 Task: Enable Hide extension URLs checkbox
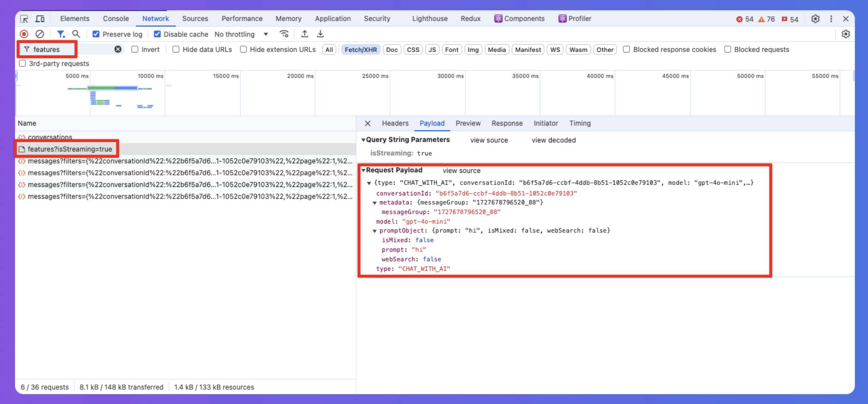[x=243, y=49]
